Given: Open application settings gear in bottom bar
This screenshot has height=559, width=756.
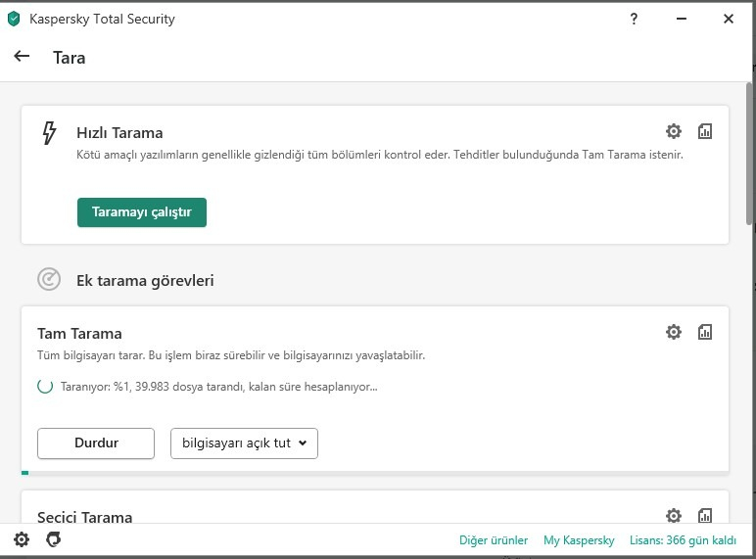Looking at the screenshot, I should (22, 539).
